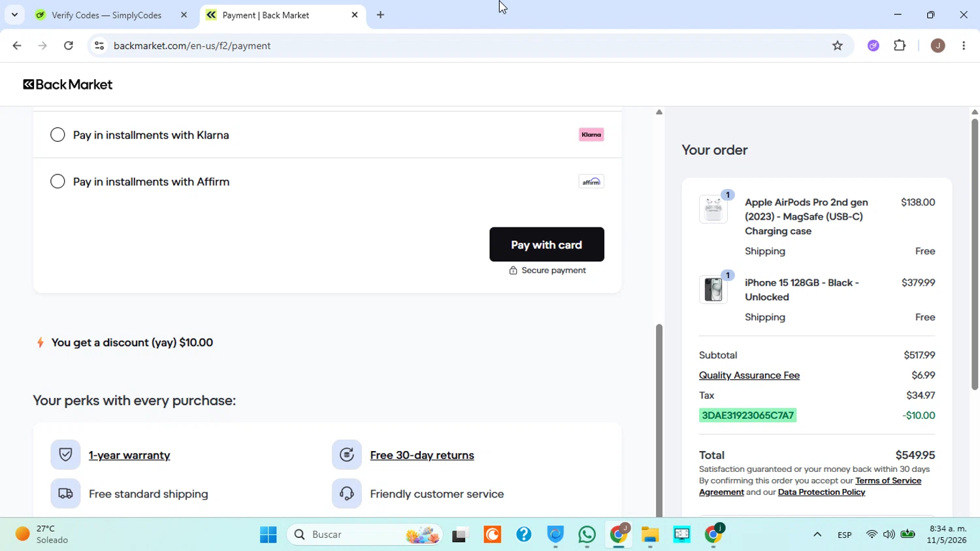Open the clock and date showing 8:34 a. m.
Image resolution: width=980 pixels, height=551 pixels.
coord(947,535)
